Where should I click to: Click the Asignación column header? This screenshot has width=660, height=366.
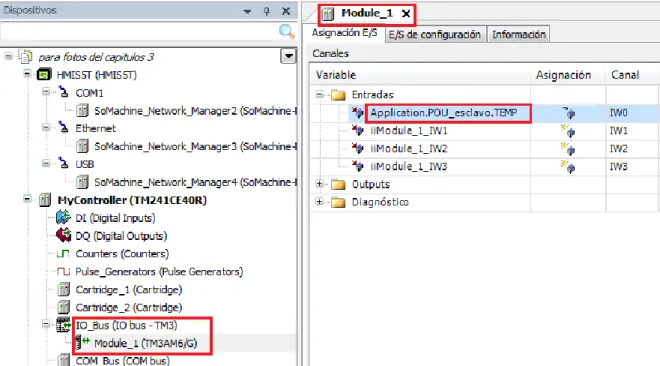(x=564, y=75)
